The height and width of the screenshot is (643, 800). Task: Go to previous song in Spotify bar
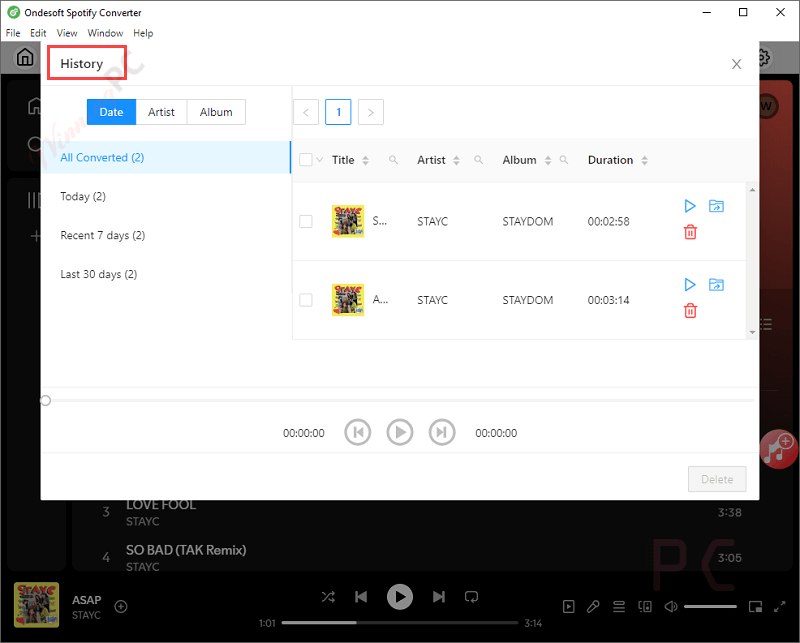[x=361, y=597]
